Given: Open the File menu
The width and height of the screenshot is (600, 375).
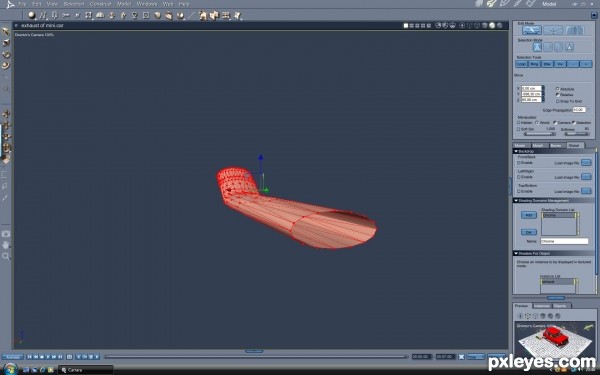Looking at the screenshot, I should click(22, 4).
